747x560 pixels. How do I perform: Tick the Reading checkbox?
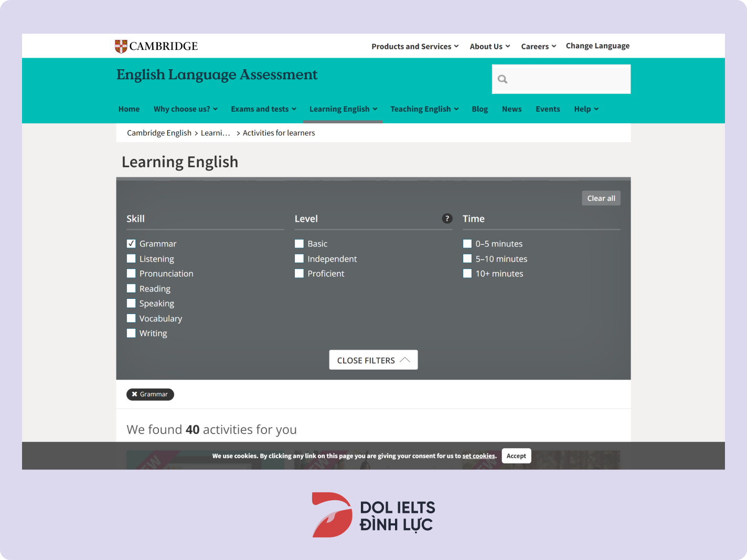131,288
